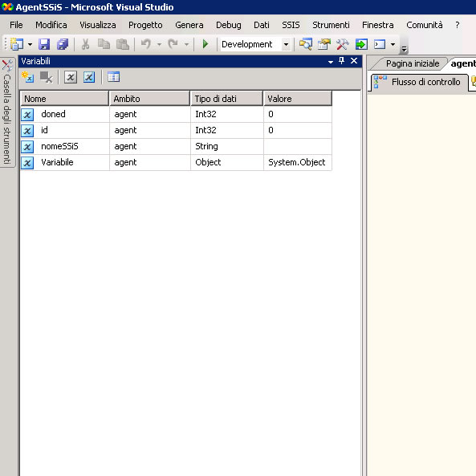Screen dimensions: 476x476
Task: Click the Add Variable icon
Action: [x=27, y=77]
